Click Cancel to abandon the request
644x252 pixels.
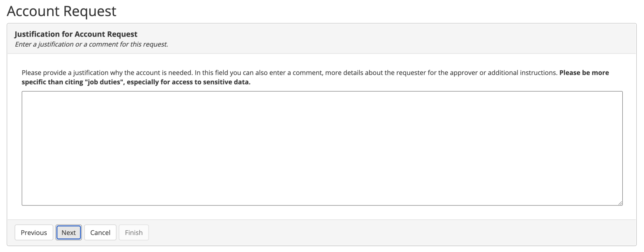[100, 232]
